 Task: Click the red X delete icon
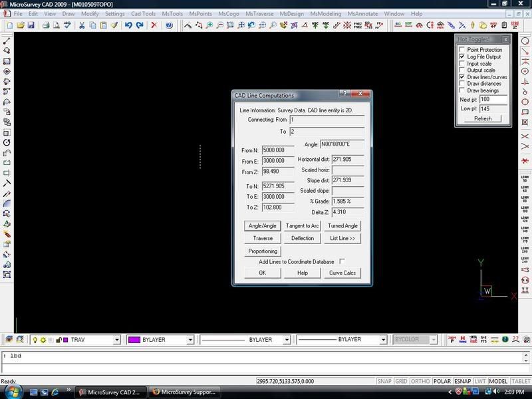click(154, 25)
